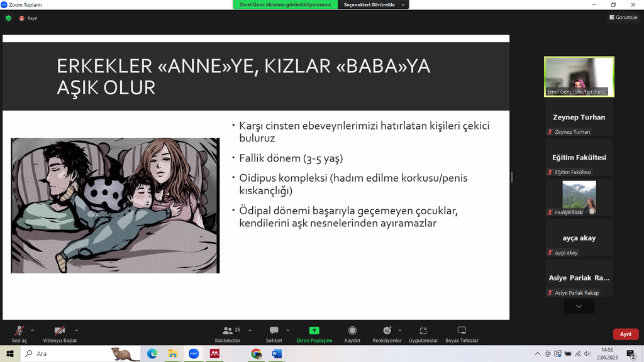Expand arrow next to Katılımcılar
The width and height of the screenshot is (644, 362).
(250, 331)
